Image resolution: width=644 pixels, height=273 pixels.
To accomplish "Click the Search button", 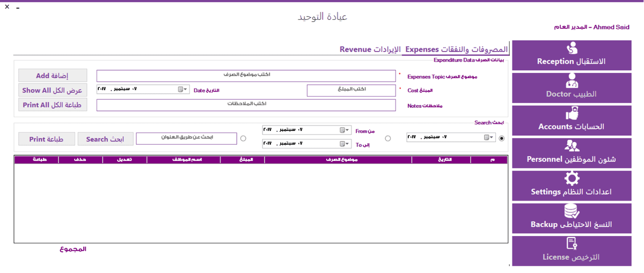I will 105,139.
